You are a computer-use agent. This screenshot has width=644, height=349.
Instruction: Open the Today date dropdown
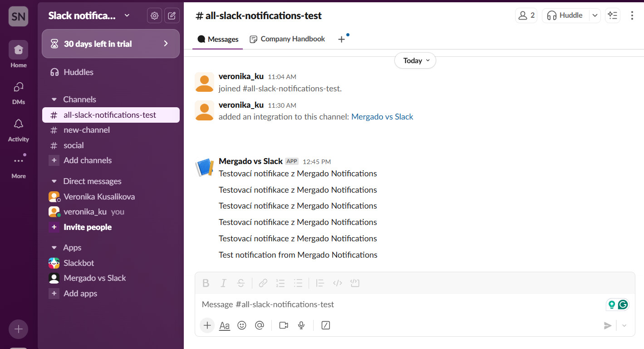415,61
